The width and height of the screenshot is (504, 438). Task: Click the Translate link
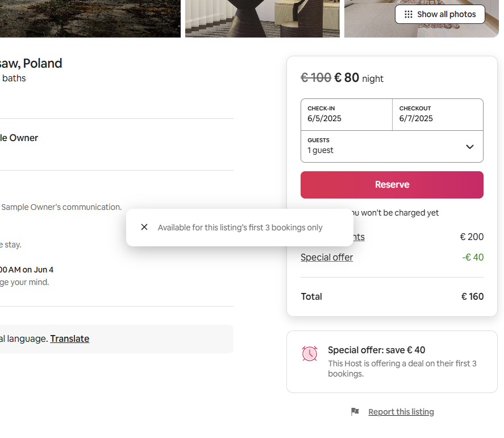click(x=69, y=338)
